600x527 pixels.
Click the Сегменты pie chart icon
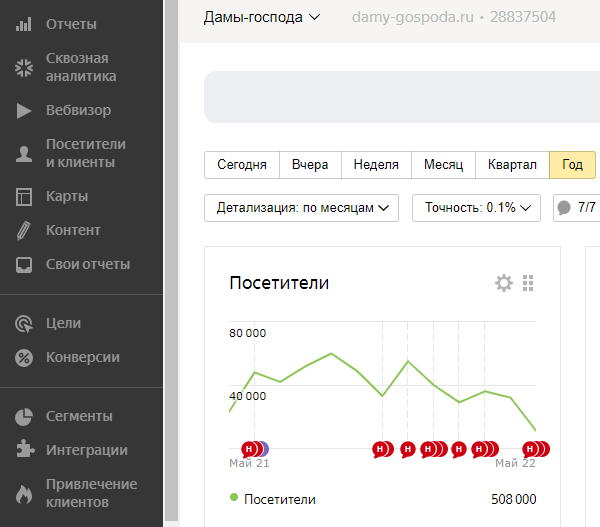(24, 416)
